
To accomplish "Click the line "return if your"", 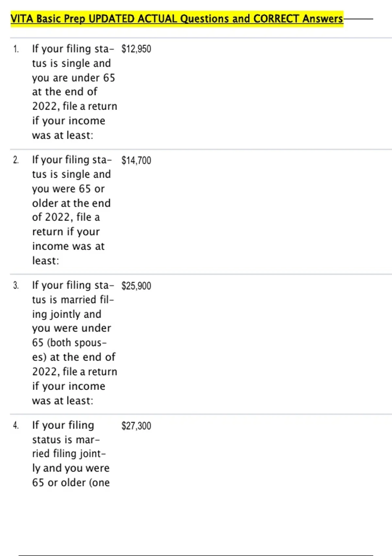I will [66, 232].
